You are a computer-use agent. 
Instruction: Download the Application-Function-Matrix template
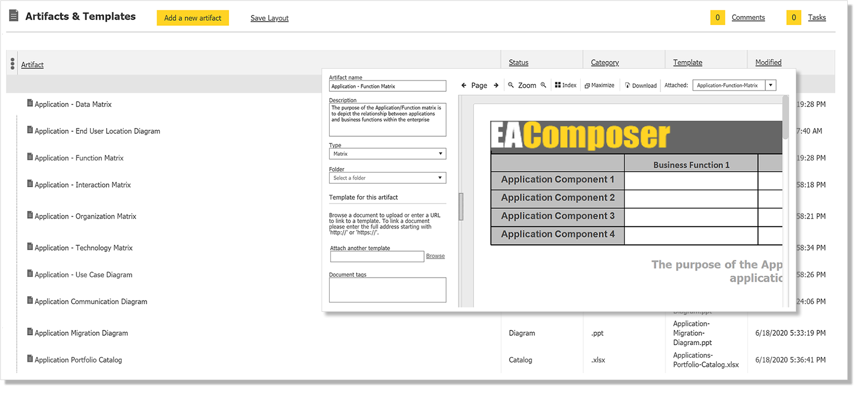pos(640,85)
